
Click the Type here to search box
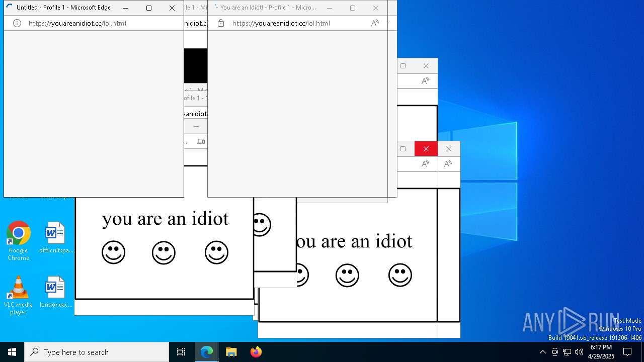click(97, 352)
